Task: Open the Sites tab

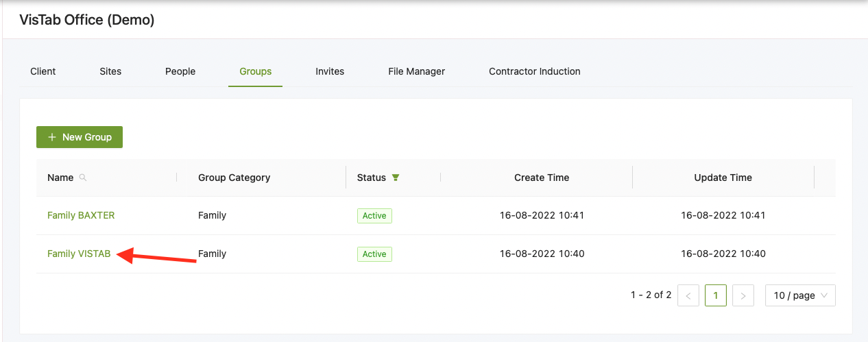Action: point(110,71)
